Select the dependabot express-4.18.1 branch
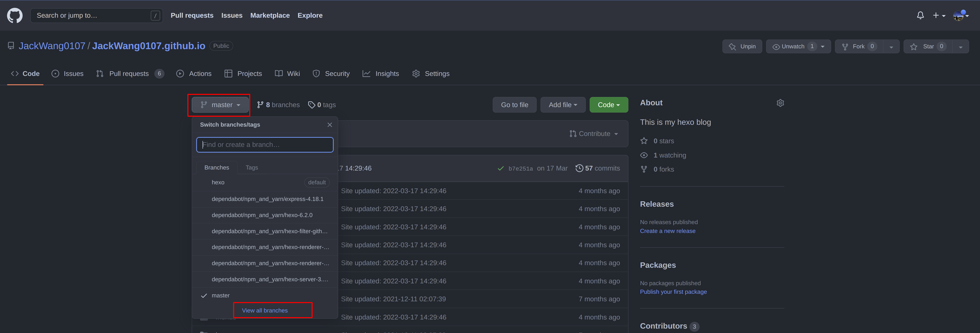980x333 pixels. [x=265, y=199]
